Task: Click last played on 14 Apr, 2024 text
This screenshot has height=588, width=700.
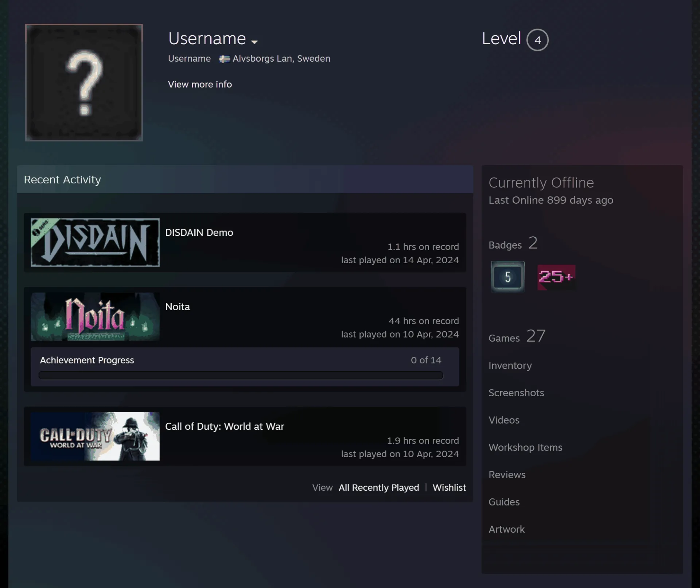Action: click(400, 260)
